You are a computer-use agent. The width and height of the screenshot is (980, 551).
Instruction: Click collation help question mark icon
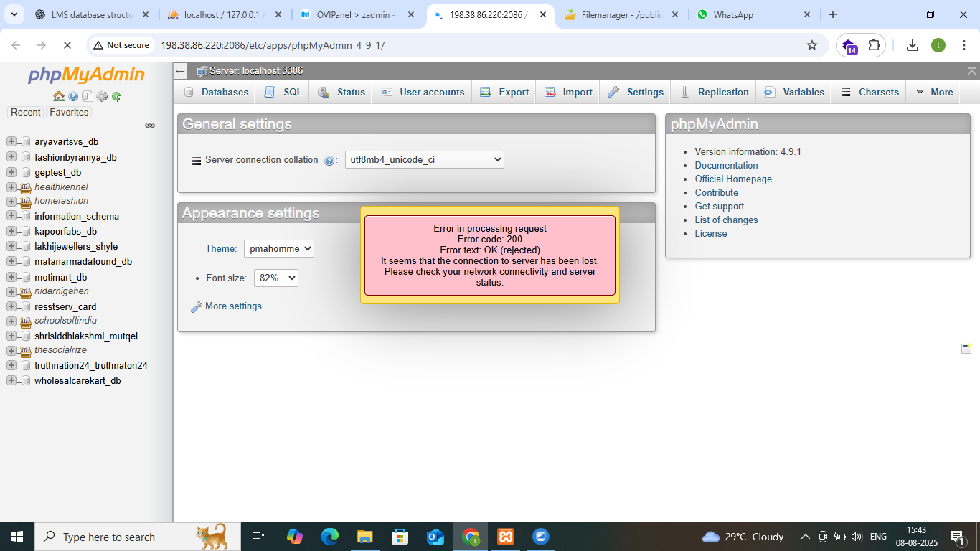329,161
